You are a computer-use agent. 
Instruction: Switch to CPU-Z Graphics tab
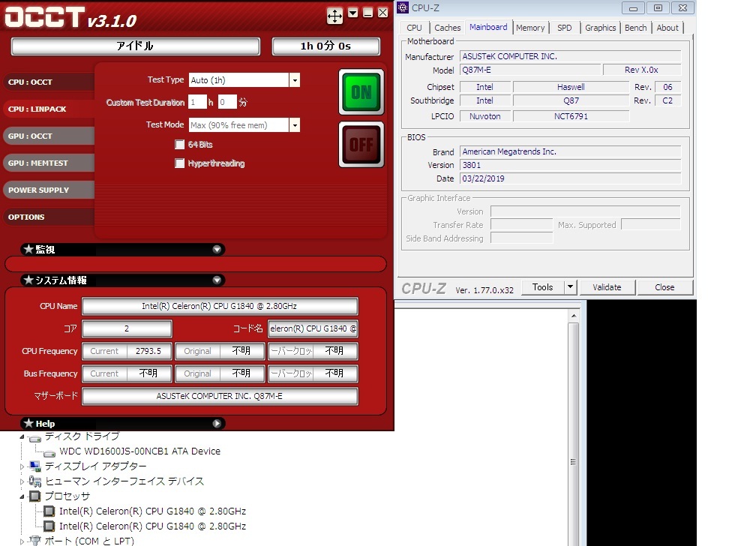[600, 28]
